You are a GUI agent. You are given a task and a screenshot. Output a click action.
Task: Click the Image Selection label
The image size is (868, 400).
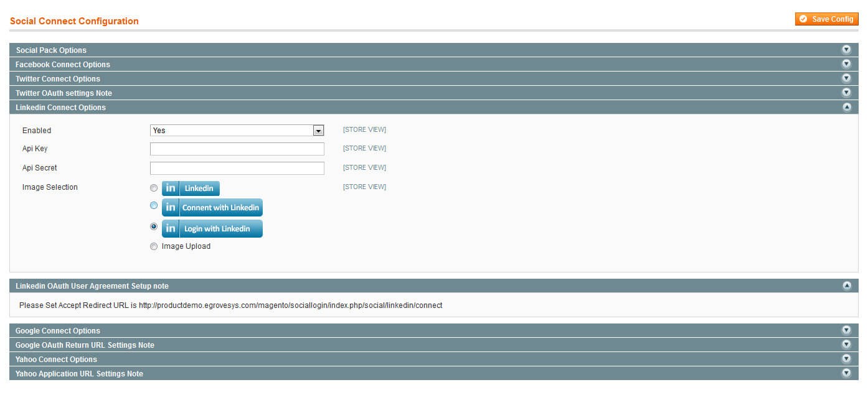[x=50, y=187]
